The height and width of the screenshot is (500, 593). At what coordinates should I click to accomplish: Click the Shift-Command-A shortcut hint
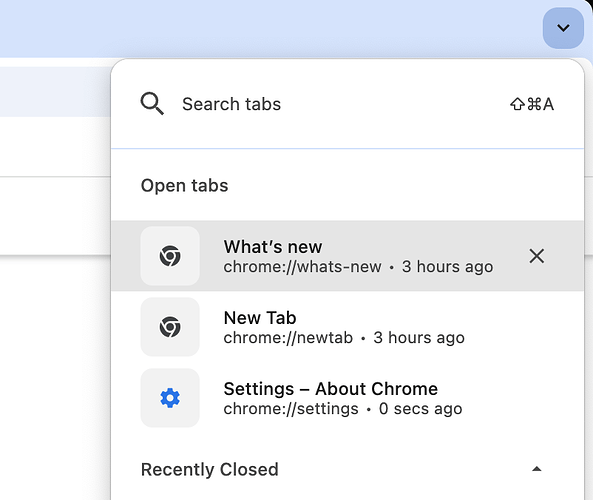coord(532,104)
